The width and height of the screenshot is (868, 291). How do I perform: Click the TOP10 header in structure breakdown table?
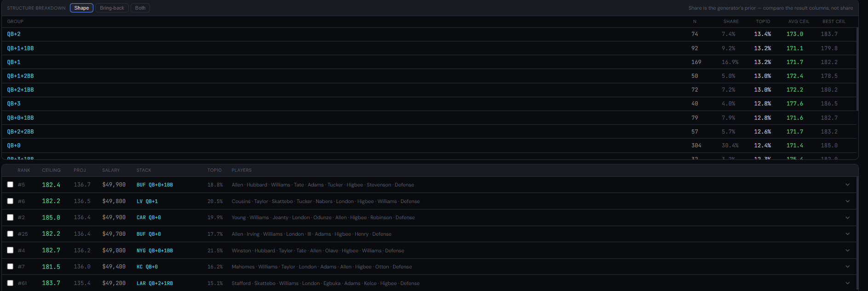[x=763, y=22]
